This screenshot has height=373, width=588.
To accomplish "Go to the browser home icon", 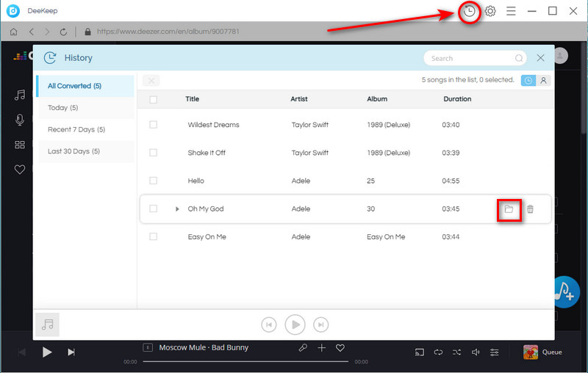I will point(13,32).
